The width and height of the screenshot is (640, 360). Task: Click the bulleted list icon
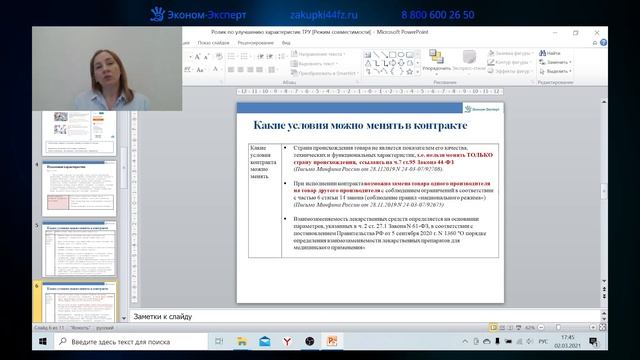pos(232,56)
